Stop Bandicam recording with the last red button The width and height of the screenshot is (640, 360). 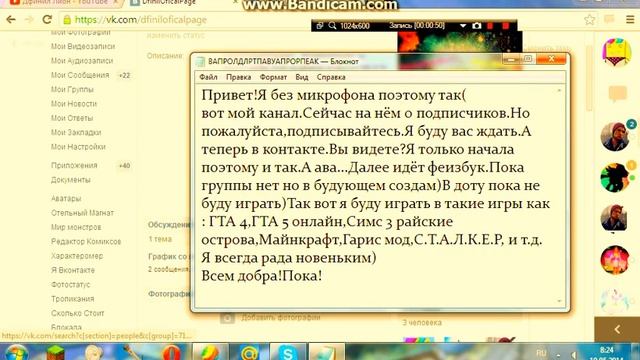tap(505, 26)
